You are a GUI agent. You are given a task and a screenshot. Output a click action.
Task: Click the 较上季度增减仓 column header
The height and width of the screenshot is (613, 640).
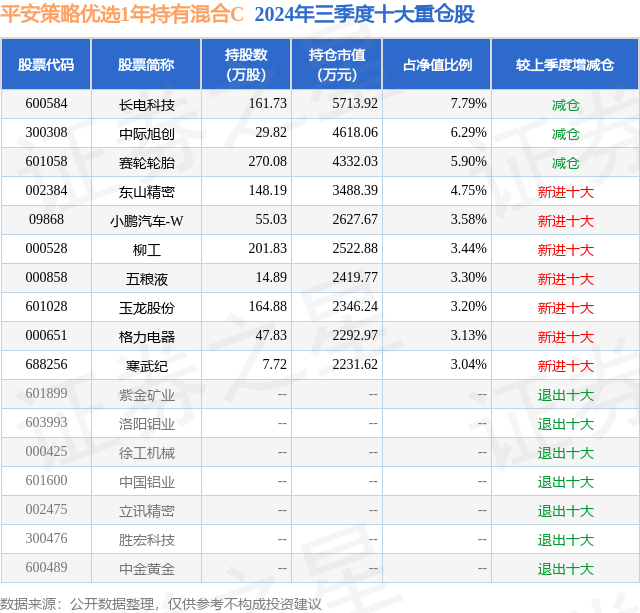565,64
